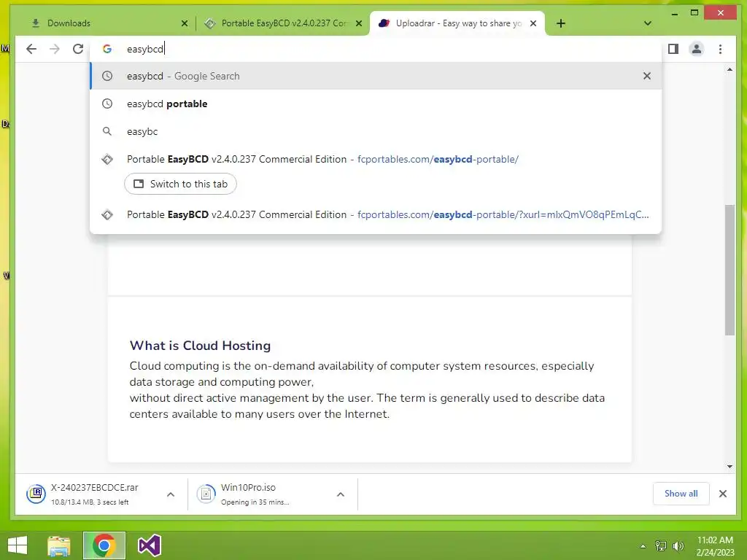Reload the current page
Image resolution: width=747 pixels, height=560 pixels.
[78, 49]
